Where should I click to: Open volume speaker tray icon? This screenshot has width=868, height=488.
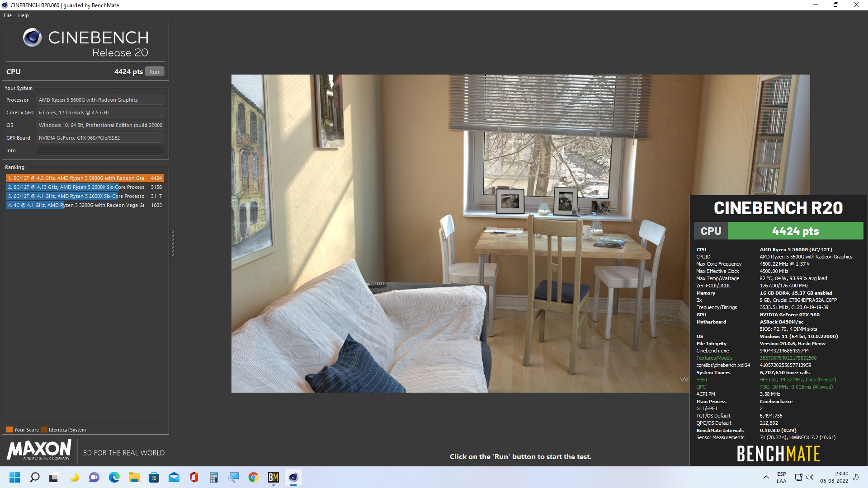pyautogui.click(x=810, y=477)
